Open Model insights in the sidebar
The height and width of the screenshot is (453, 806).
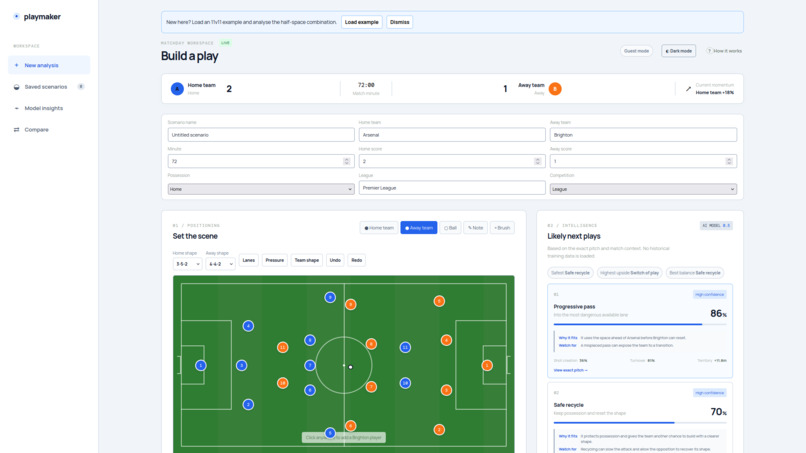(49, 108)
